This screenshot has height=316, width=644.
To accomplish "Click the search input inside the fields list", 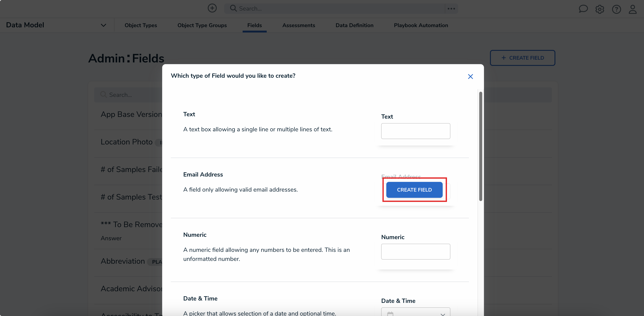I will pos(130,94).
